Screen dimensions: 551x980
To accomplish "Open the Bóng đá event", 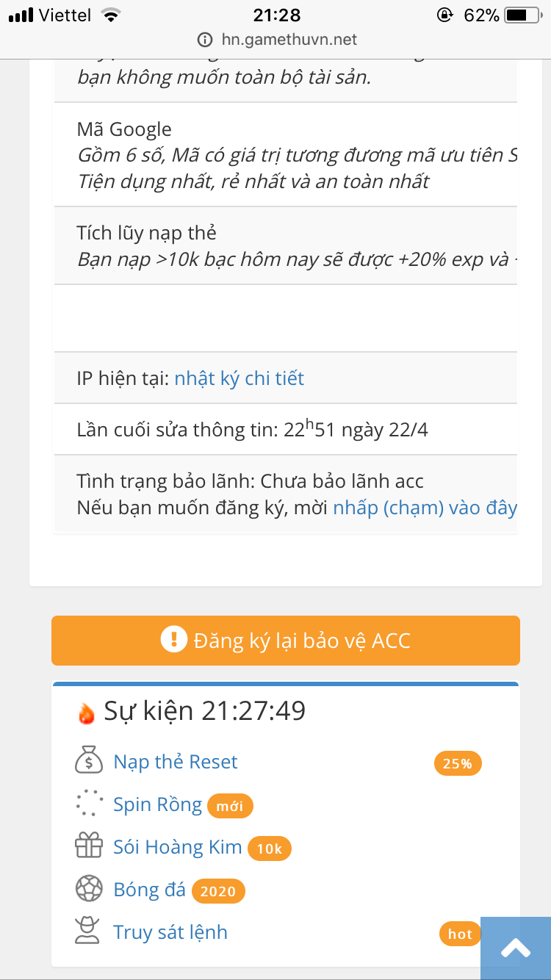I will [149, 890].
